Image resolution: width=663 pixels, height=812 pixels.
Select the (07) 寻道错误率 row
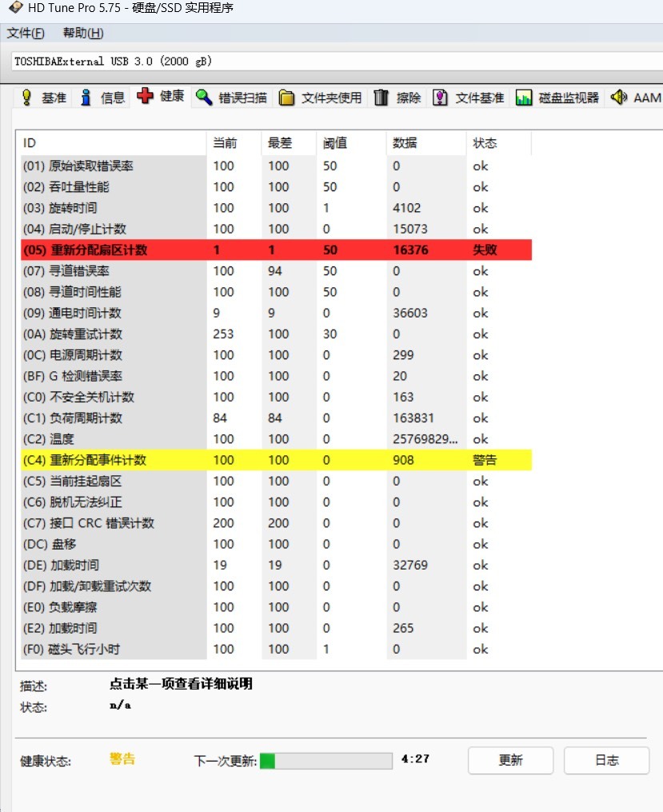(x=277, y=271)
